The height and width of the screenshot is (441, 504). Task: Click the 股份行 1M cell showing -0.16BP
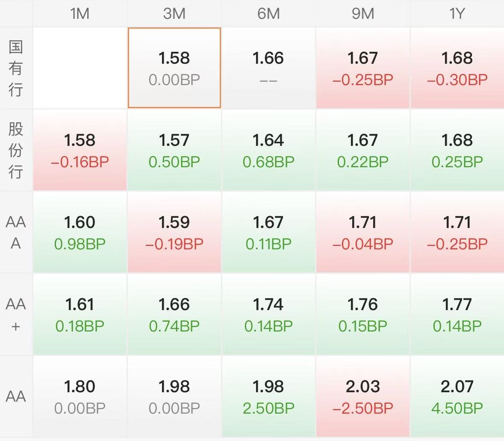pos(80,150)
